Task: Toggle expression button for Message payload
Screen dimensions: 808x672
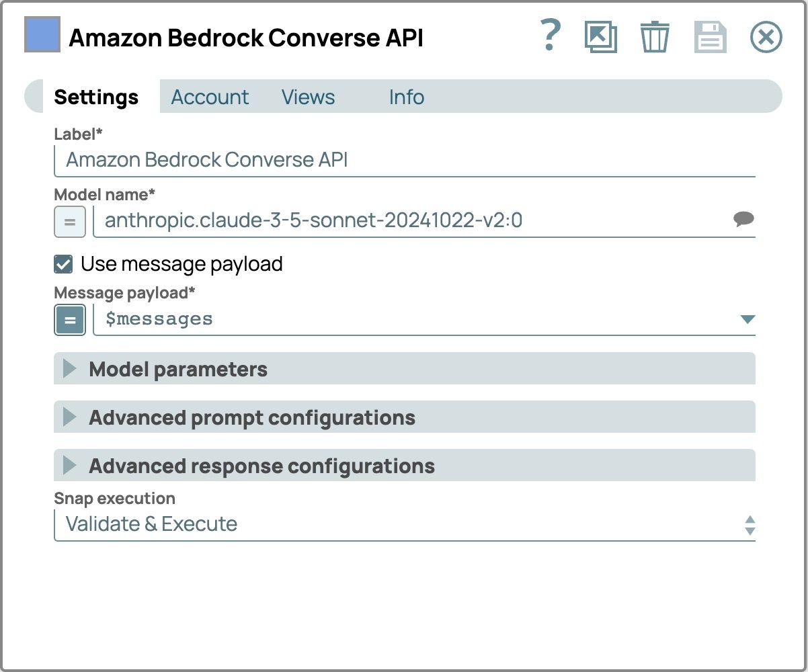Action: click(70, 320)
